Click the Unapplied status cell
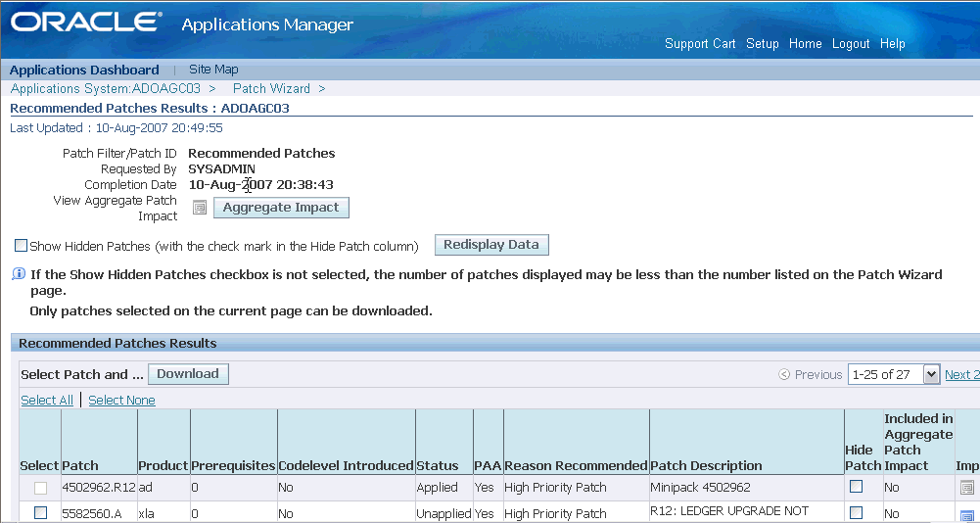The height and width of the screenshot is (523, 980). (x=443, y=513)
